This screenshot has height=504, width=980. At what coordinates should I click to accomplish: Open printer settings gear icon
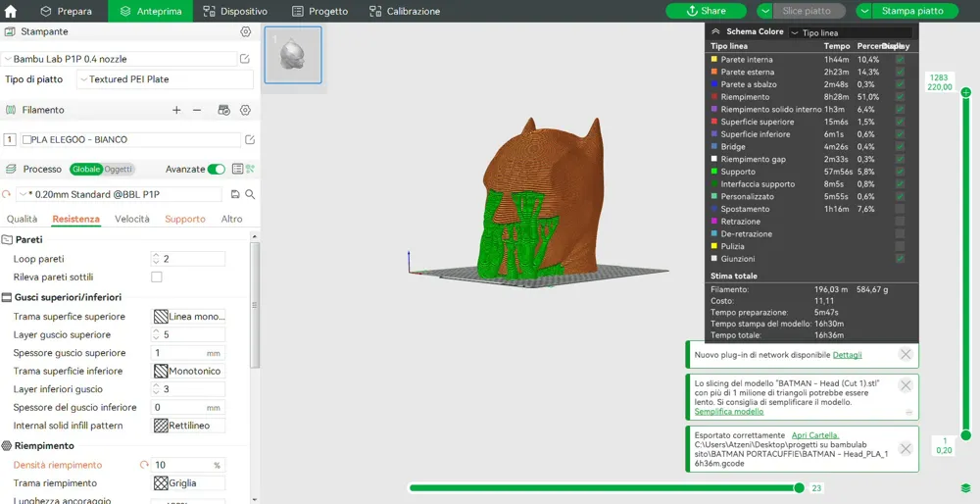point(246,31)
